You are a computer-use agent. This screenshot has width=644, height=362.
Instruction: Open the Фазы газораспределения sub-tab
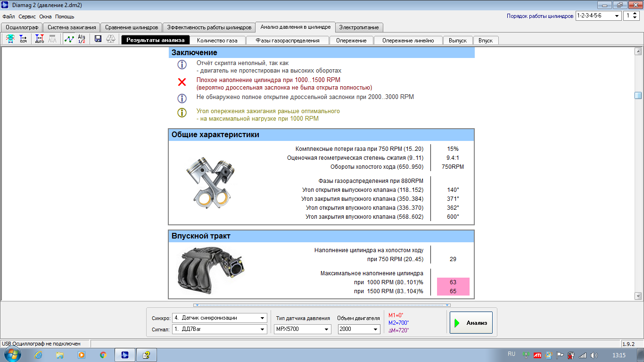pos(288,40)
